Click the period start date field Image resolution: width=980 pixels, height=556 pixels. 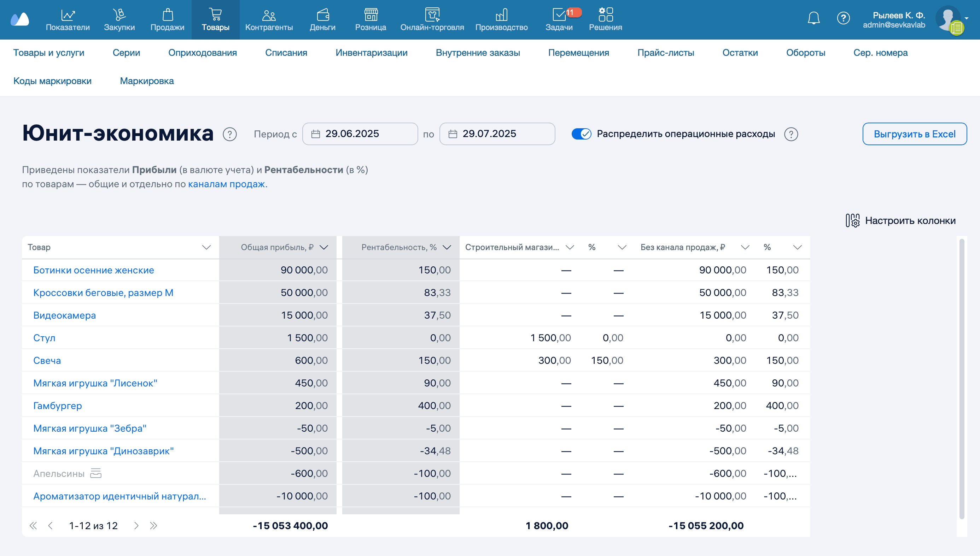360,134
